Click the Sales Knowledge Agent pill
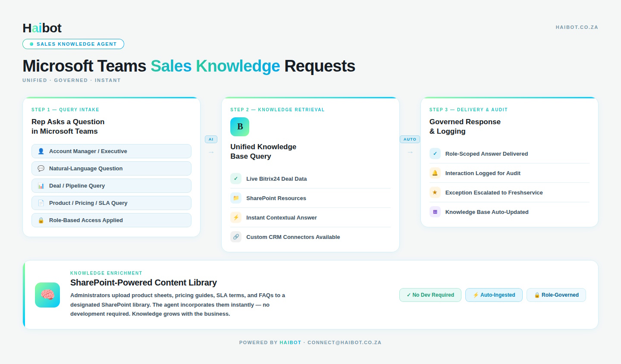This screenshot has height=364, width=621. (x=73, y=44)
